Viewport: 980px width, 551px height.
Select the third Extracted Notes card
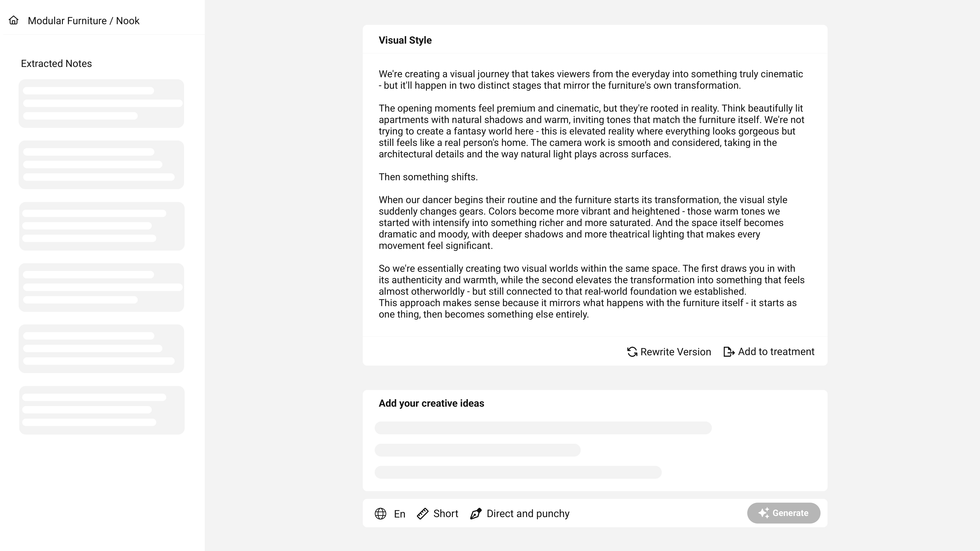pos(101,226)
